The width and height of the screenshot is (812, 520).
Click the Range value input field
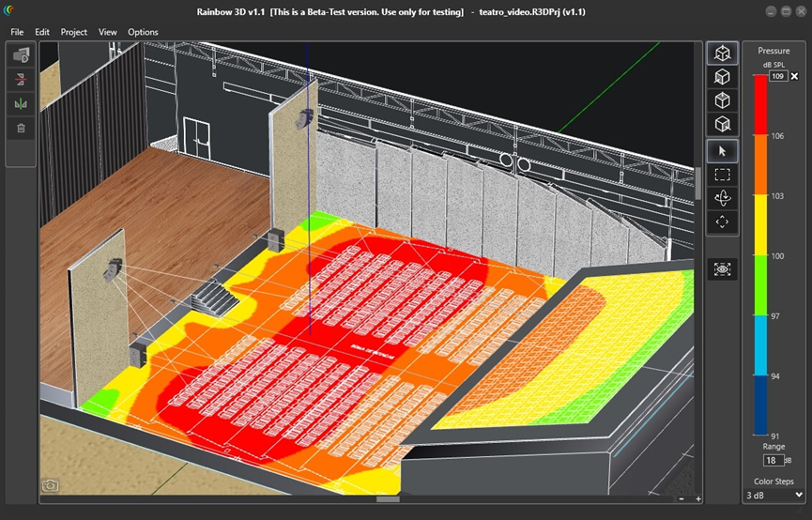point(771,461)
